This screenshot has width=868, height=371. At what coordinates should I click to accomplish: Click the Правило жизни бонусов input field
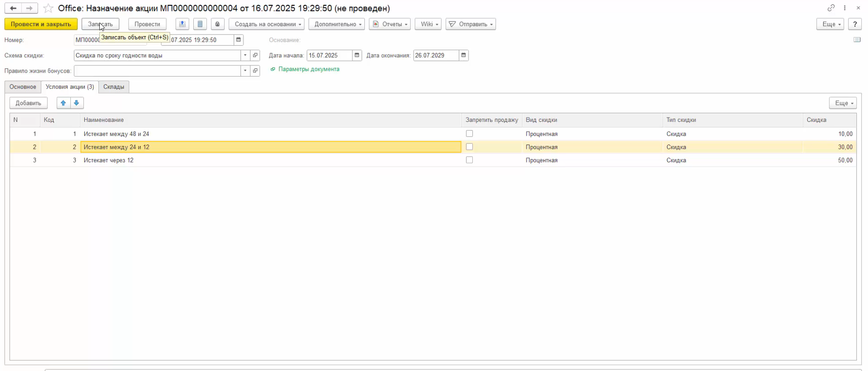tap(157, 71)
